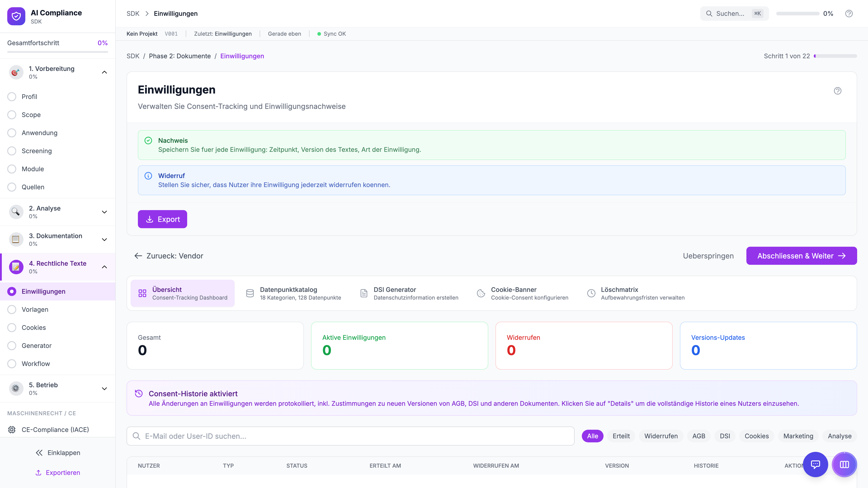Click the E-Mail oder User-ID search field
868x488 pixels.
click(x=350, y=436)
